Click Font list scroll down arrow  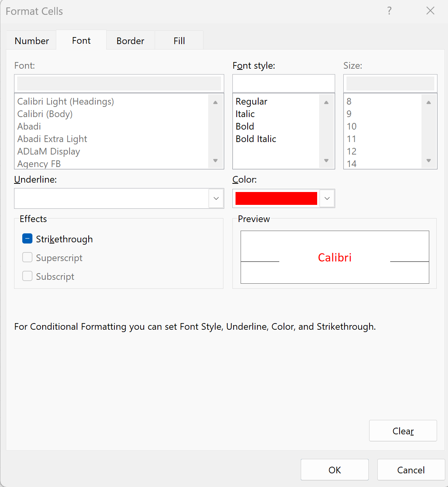pyautogui.click(x=215, y=160)
